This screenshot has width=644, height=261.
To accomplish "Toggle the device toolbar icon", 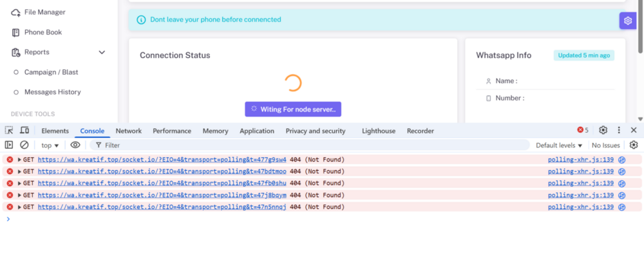I will 24,130.
